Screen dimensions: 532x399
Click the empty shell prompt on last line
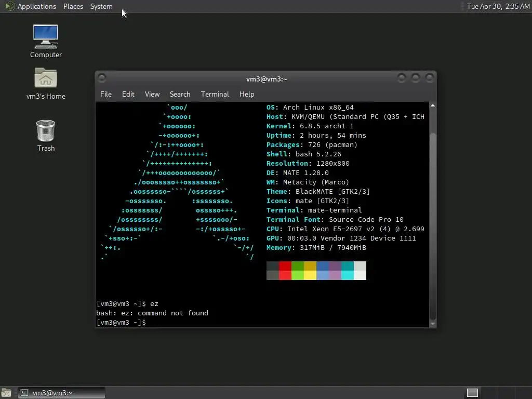coord(121,322)
